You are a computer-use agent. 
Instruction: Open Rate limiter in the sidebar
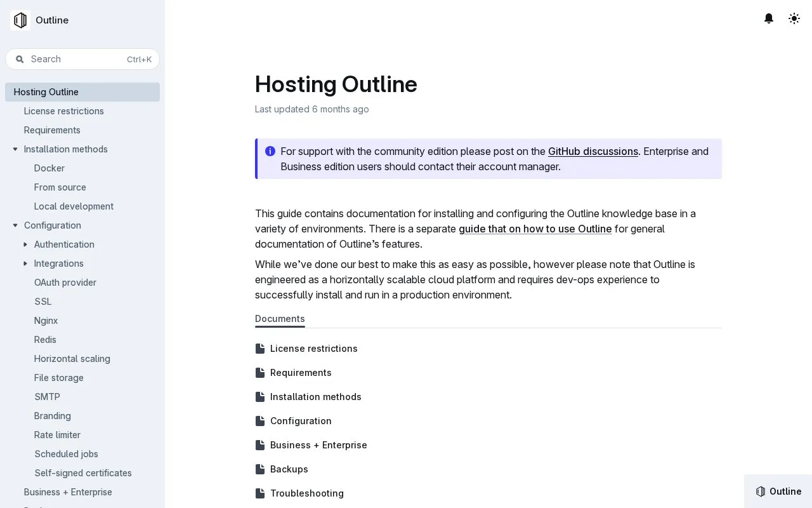point(57,435)
